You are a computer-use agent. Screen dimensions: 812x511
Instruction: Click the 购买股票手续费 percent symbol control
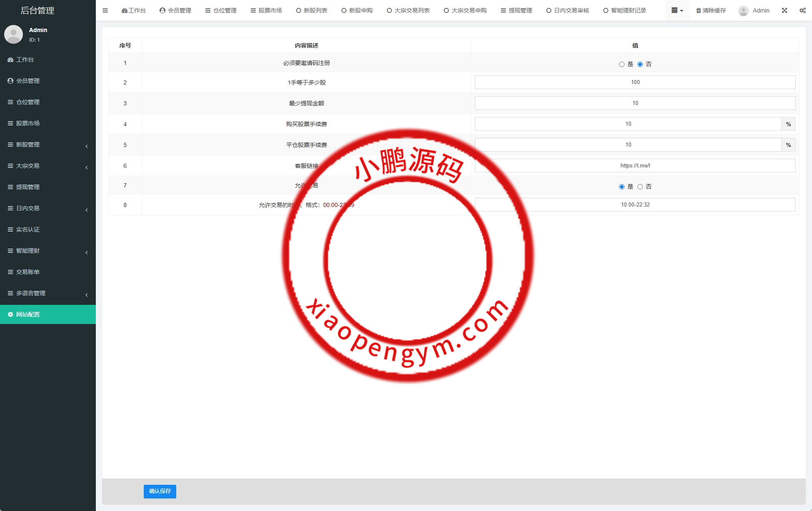(x=788, y=124)
